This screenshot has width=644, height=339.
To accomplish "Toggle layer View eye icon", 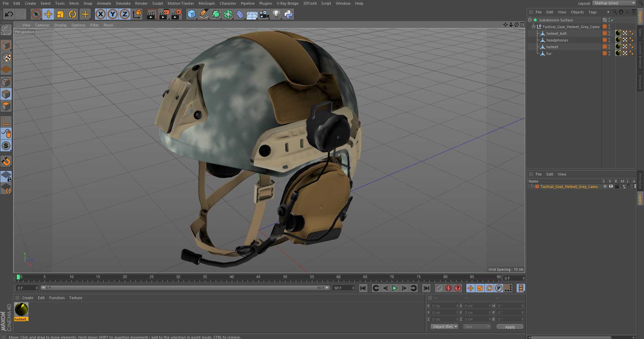I will [x=611, y=186].
